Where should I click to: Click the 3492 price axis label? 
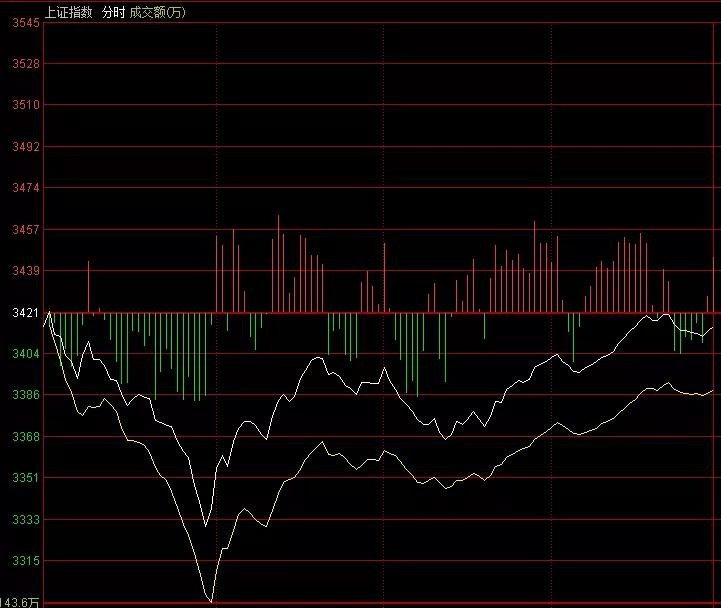point(26,147)
